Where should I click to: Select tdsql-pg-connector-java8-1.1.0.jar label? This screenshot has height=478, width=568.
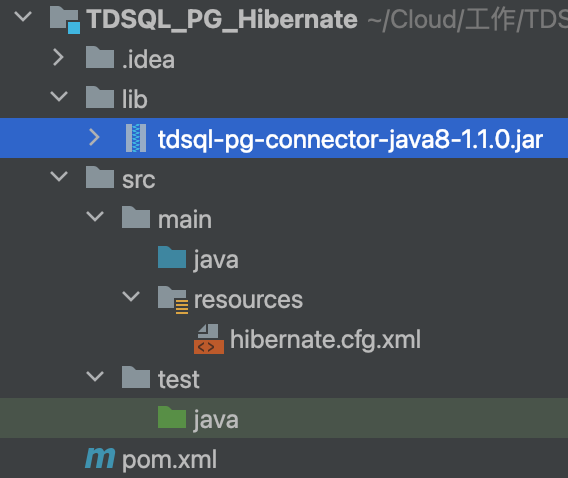coord(350,139)
